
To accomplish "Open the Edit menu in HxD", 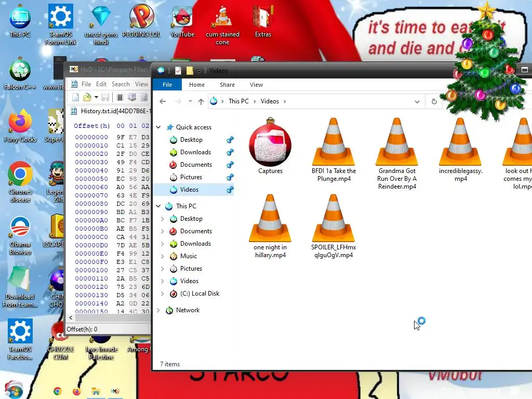I will tap(101, 84).
